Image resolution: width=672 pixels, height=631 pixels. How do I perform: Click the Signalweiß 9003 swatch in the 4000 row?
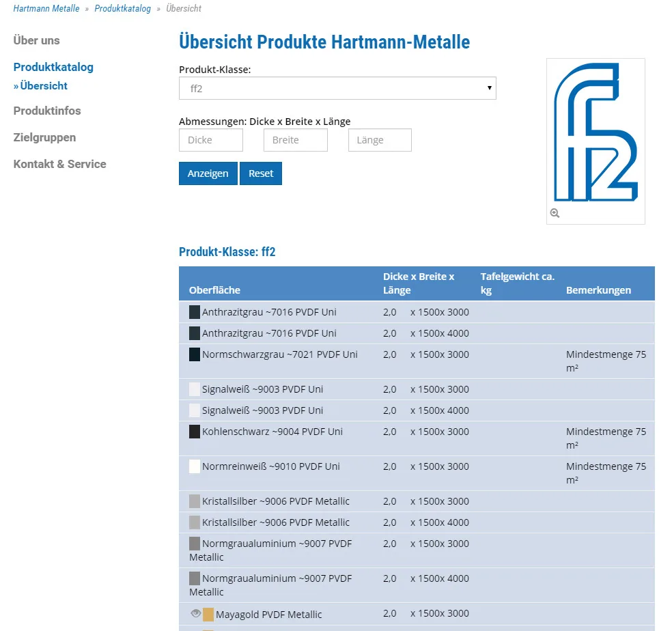[x=195, y=410]
